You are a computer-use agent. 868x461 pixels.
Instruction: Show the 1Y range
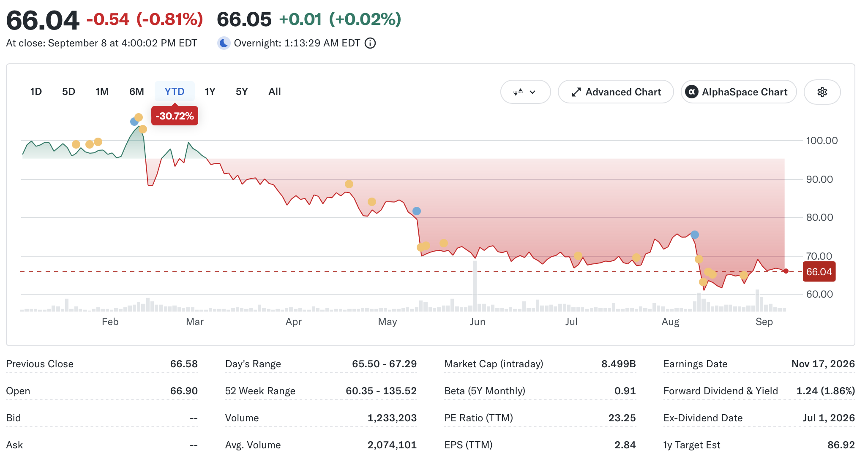210,92
